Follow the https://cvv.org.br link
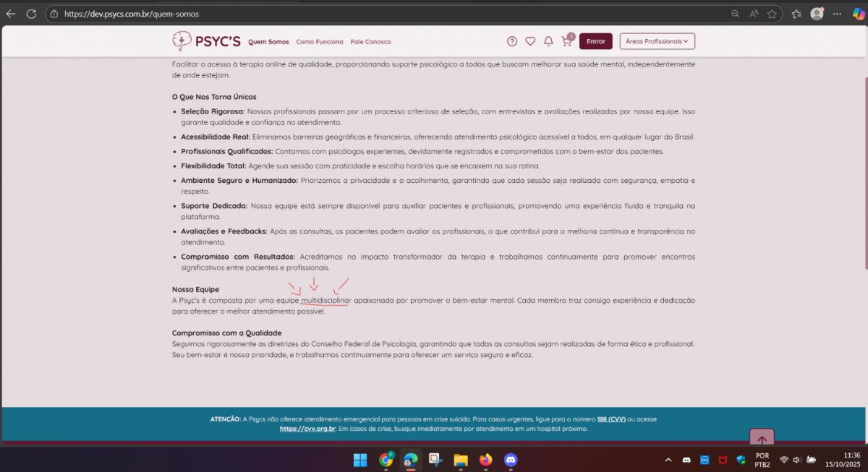The height and width of the screenshot is (472, 868). coord(307,429)
